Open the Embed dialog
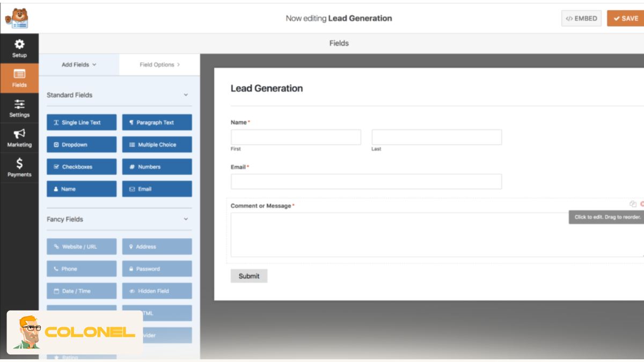Viewport: 644px width, 362px height. click(581, 18)
